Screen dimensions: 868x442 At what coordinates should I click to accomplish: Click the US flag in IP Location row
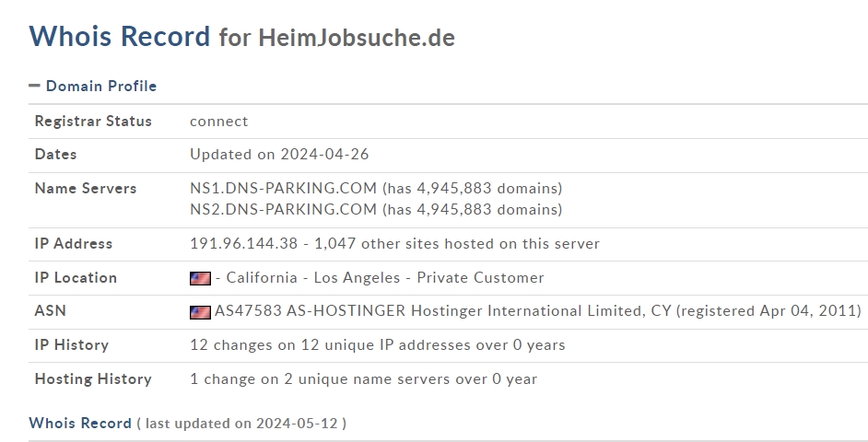point(200,278)
